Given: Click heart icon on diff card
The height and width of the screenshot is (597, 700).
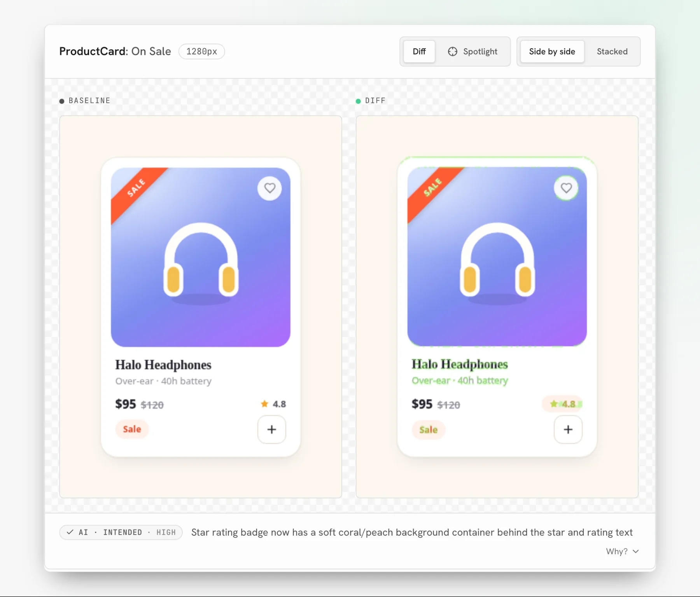Looking at the screenshot, I should pos(566,188).
